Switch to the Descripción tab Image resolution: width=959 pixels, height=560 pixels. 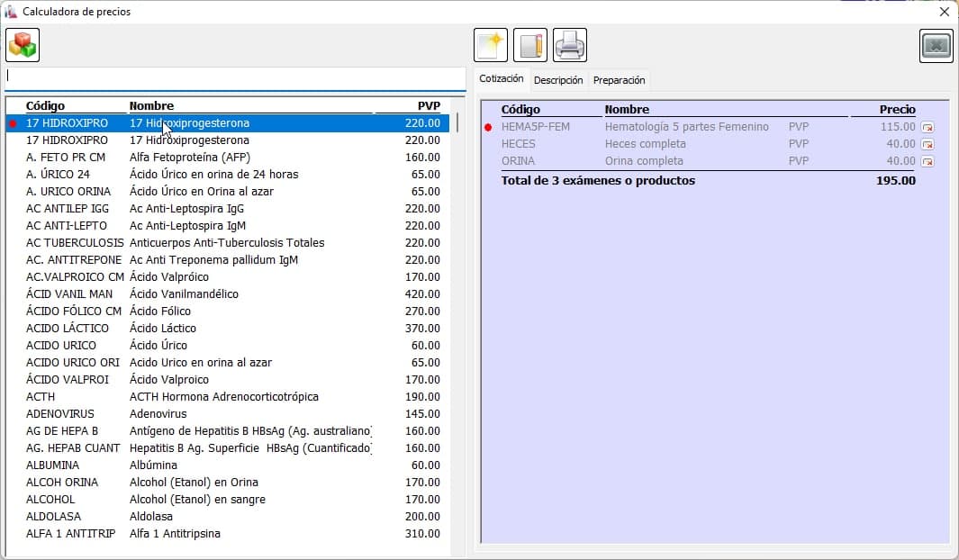[558, 80]
